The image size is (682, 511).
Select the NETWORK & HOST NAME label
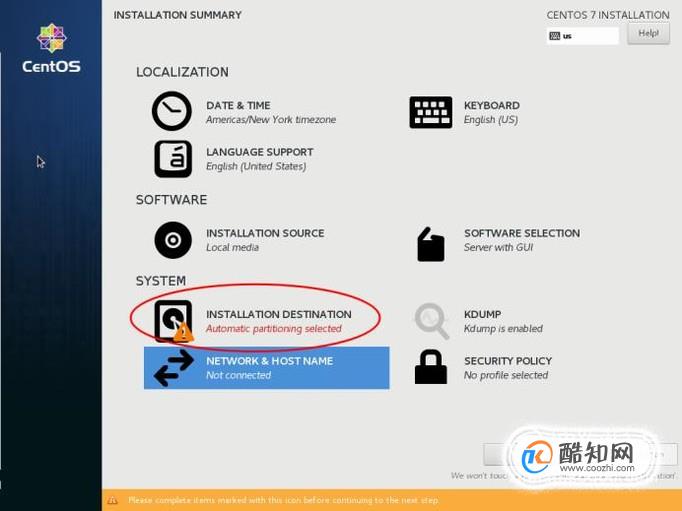pyautogui.click(x=269, y=361)
